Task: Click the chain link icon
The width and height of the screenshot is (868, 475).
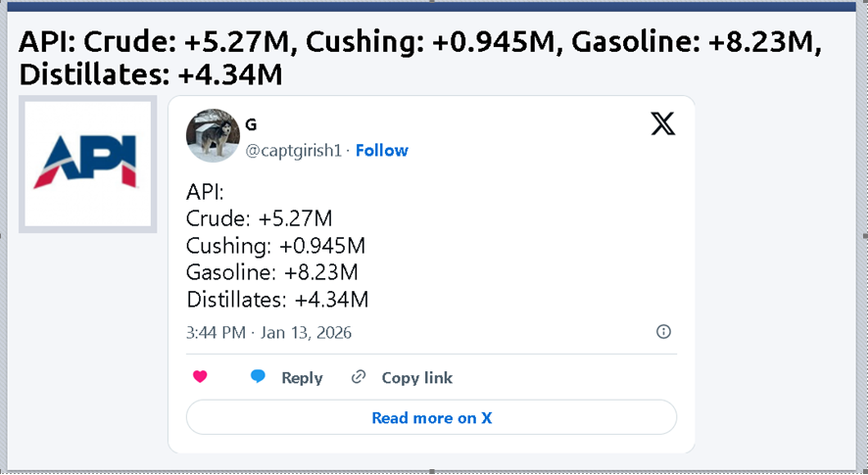Action: 359,377
